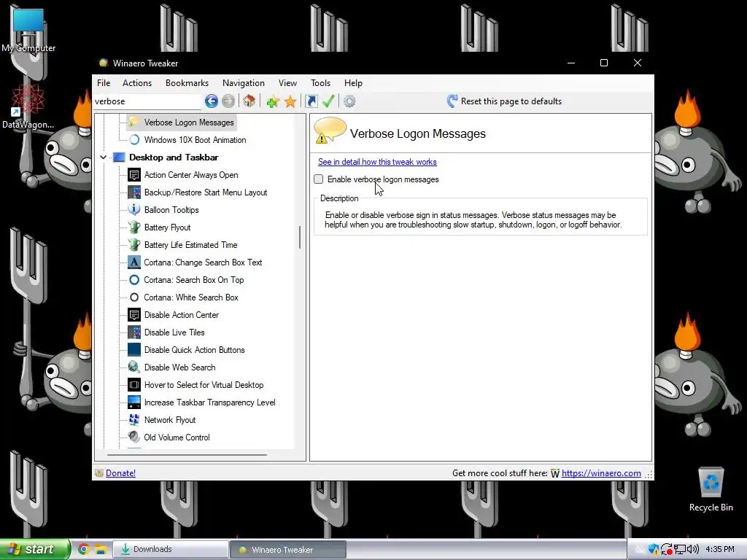Select Disable Web Search entry text
This screenshot has height=560, width=747.
click(x=180, y=367)
